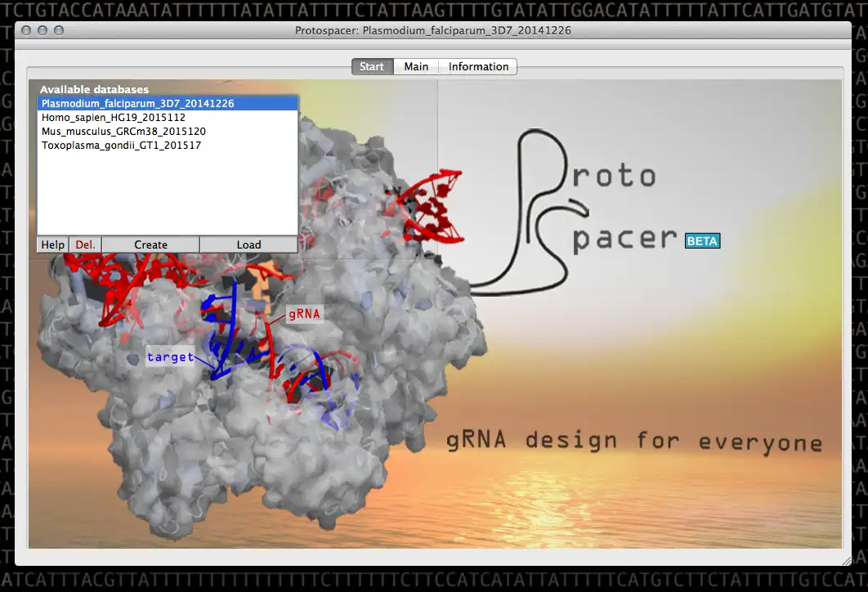The width and height of the screenshot is (868, 592).
Task: Click the Create database button
Action: (150, 244)
